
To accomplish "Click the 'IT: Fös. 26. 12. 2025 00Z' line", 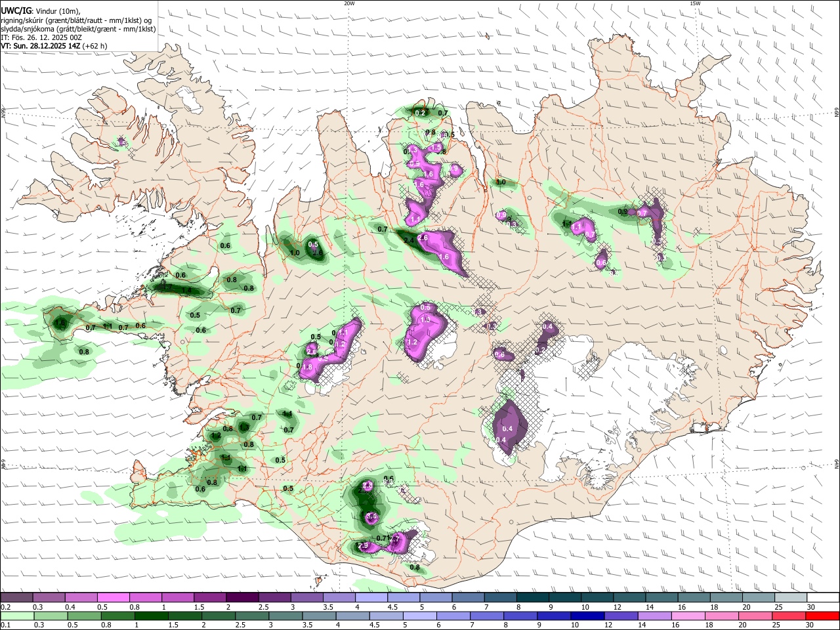I will point(41,37).
